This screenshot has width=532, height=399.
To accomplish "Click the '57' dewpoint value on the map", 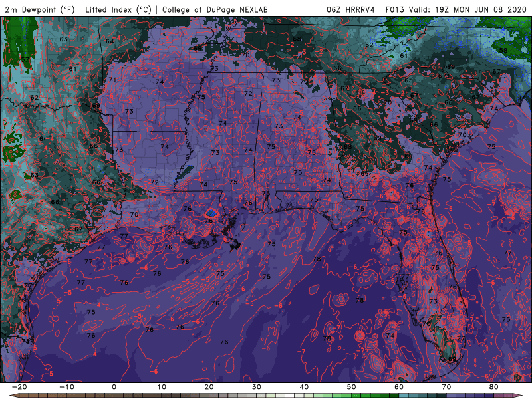I will tap(25, 59).
